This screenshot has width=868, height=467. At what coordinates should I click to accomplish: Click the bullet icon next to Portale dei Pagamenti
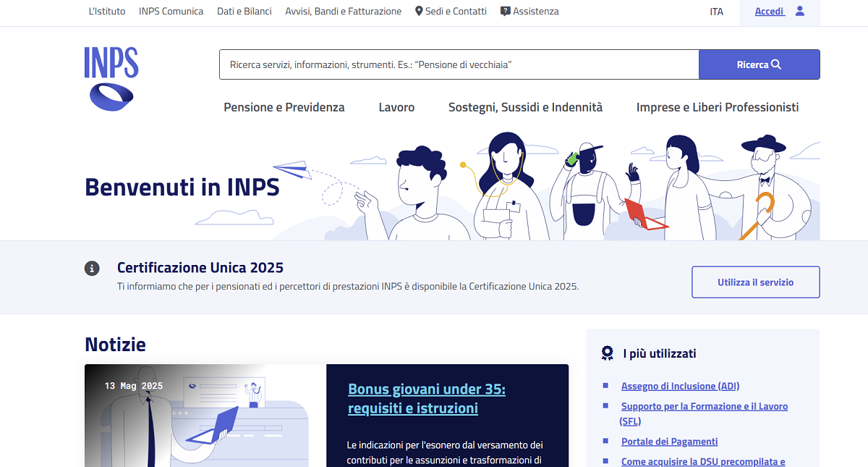tap(605, 441)
